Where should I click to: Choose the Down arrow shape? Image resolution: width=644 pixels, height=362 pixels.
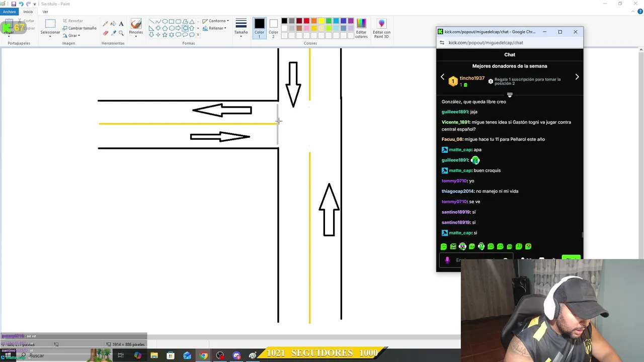coord(151,35)
